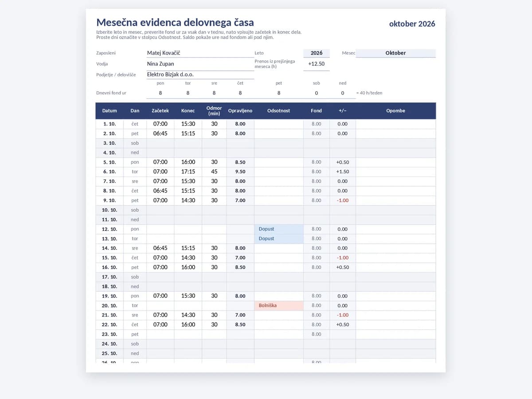This screenshot has height=399, width=532.
Task: Select the daily quota cell under sob
Action: [317, 93]
